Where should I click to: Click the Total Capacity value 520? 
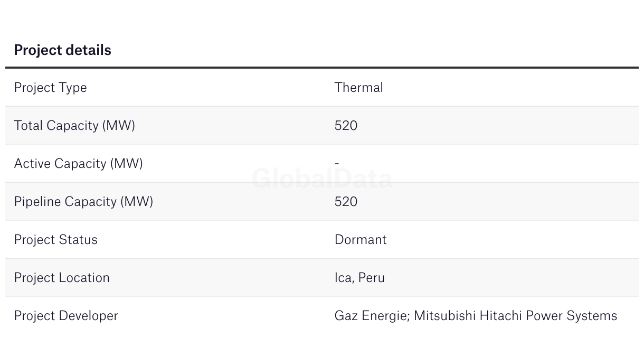(346, 126)
